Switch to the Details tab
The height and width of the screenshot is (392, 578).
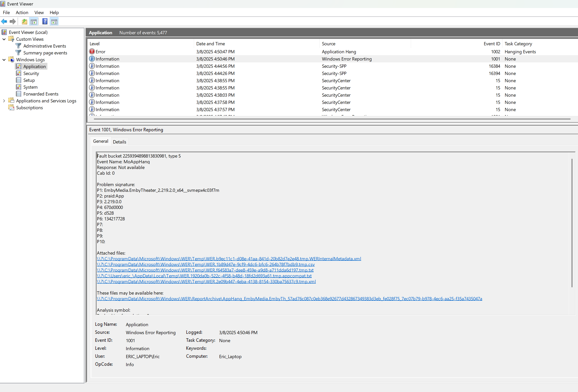[119, 142]
